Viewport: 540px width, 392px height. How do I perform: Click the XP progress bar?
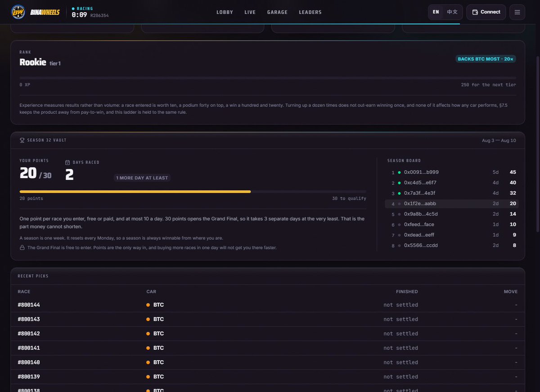[268, 78]
